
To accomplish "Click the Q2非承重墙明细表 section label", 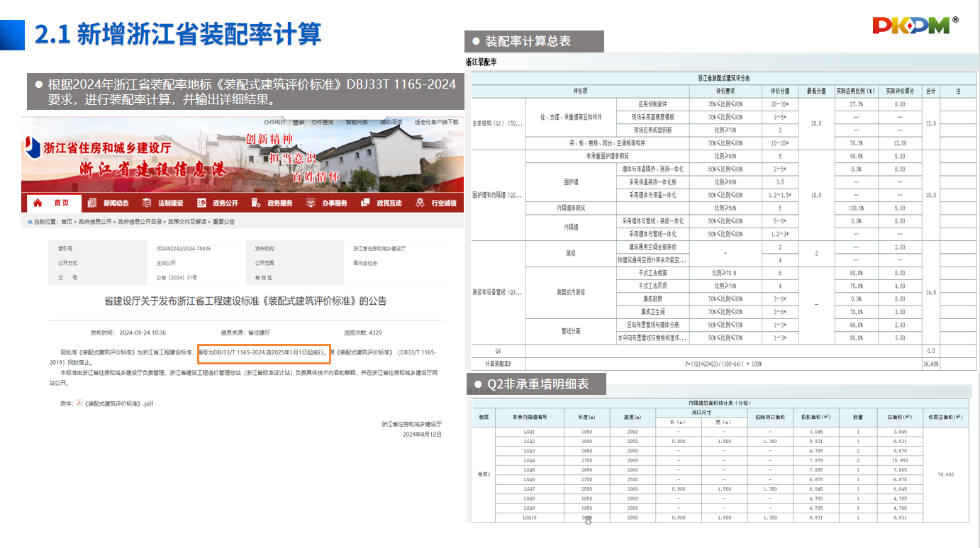I will click(538, 384).
